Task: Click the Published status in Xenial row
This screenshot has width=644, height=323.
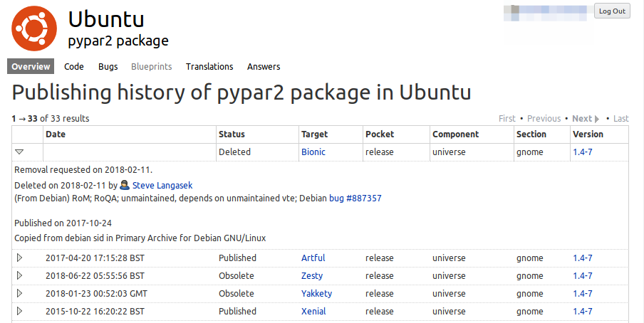Action: (x=237, y=311)
